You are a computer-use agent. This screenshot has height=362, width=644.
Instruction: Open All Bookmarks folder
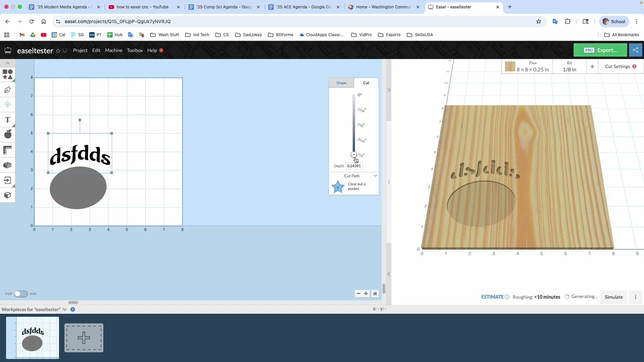pos(621,35)
